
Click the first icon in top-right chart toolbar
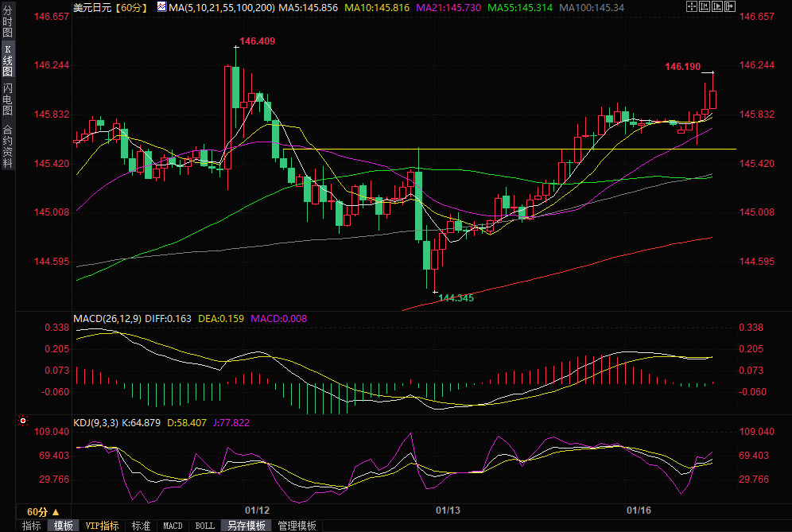(693, 7)
